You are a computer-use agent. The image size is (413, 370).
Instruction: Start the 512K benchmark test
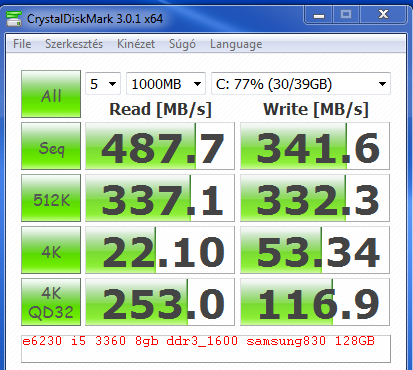(x=51, y=198)
